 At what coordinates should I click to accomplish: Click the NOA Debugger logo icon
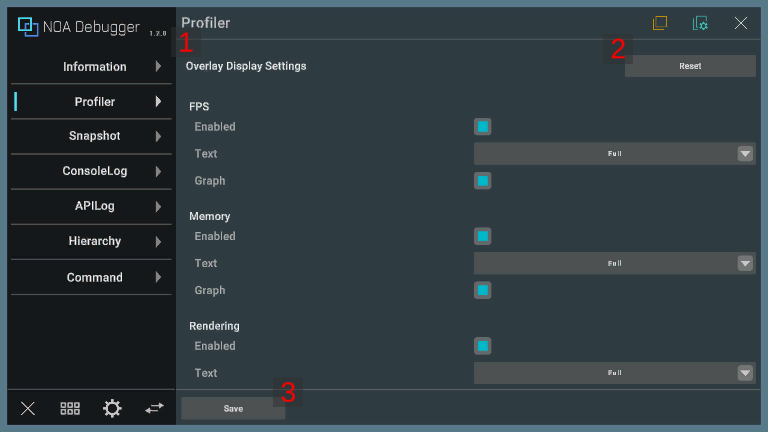coord(28,27)
